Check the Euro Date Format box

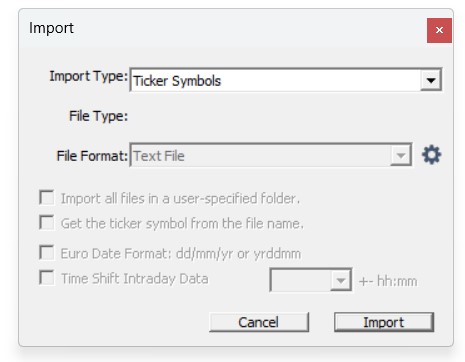tap(47, 252)
